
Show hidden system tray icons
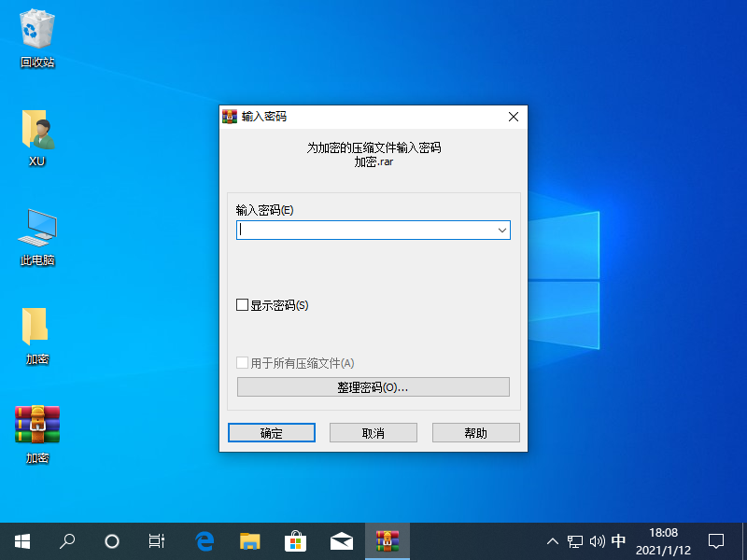tap(553, 540)
